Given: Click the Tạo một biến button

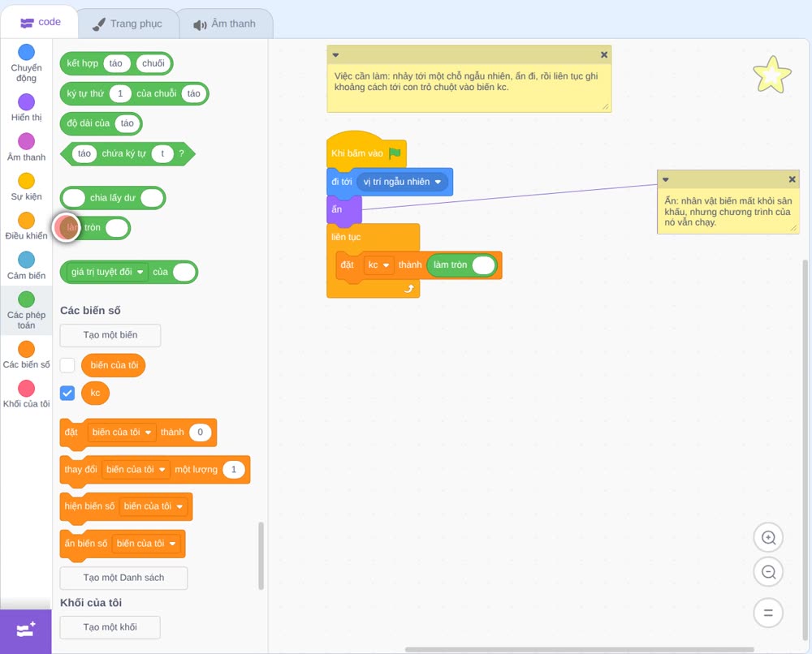Looking at the screenshot, I should tap(110, 335).
